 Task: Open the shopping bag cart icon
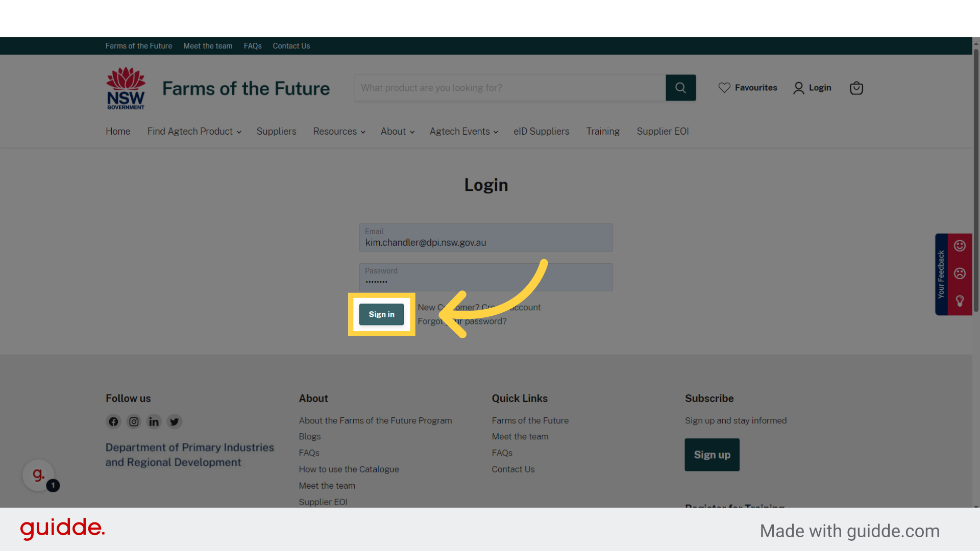[856, 88]
